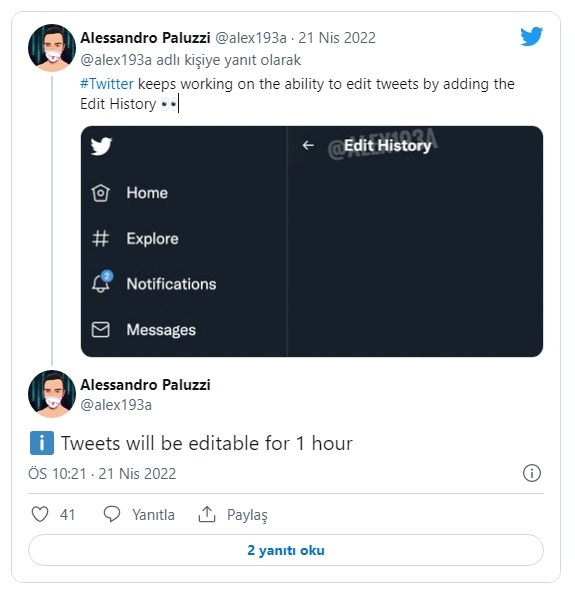Screen dimensions: 575x591
Task: Click the Messages envelope icon
Action: click(x=101, y=329)
